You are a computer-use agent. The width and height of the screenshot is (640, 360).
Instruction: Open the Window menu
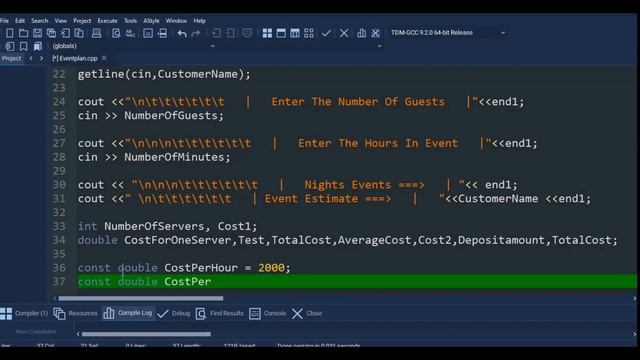(176, 21)
